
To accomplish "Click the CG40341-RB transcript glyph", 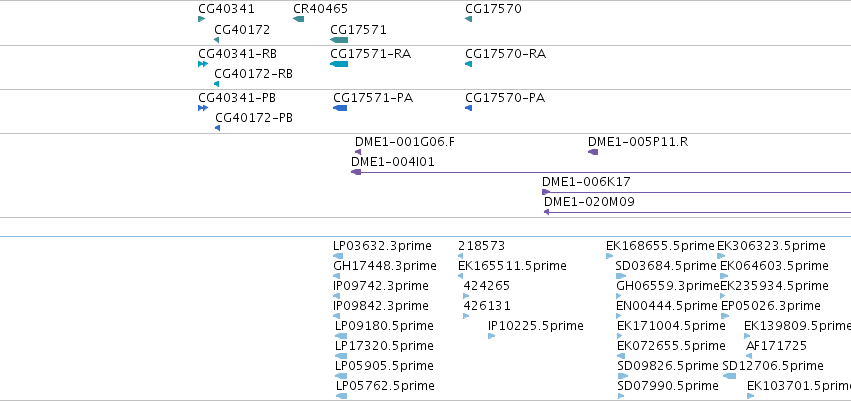I will point(203,64).
